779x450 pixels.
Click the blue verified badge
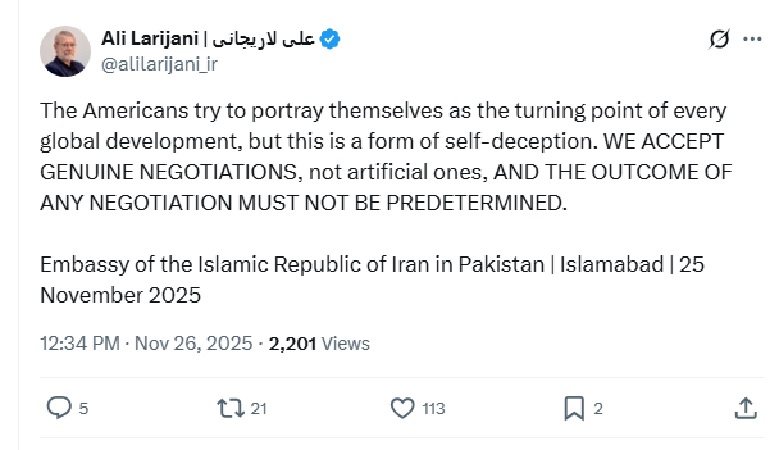click(x=331, y=38)
